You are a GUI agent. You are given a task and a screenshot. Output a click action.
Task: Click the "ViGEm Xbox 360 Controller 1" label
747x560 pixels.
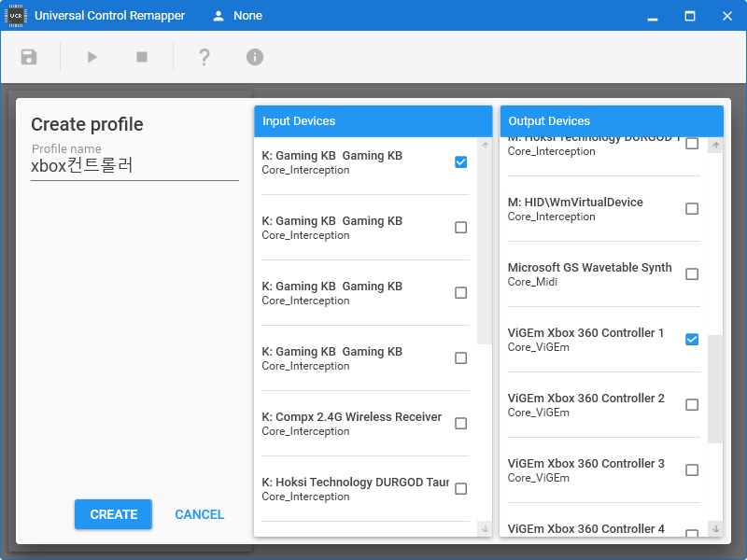(585, 332)
